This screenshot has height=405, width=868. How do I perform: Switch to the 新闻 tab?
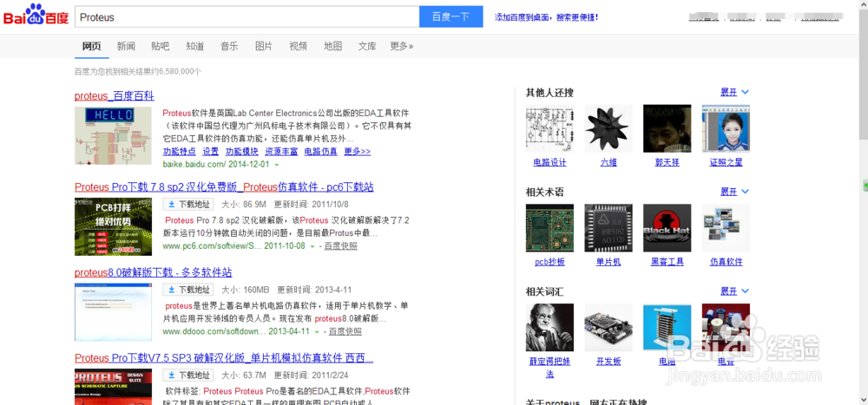[126, 46]
